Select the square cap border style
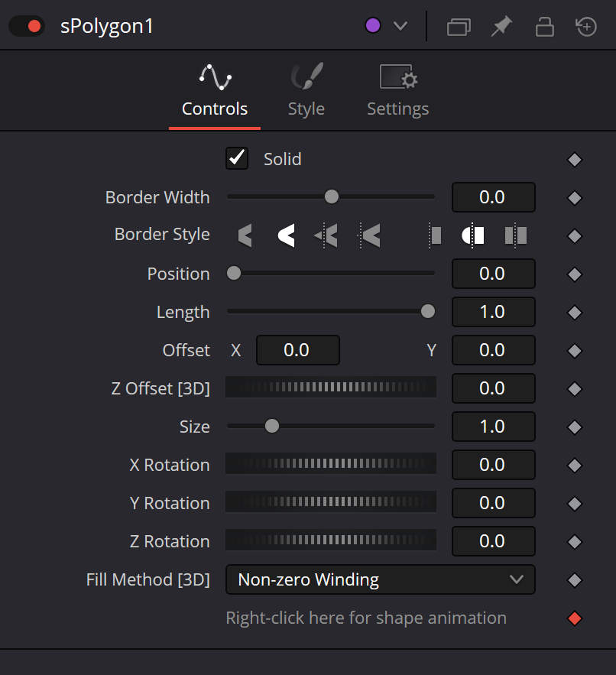This screenshot has width=616, height=675. pyautogui.click(x=516, y=235)
